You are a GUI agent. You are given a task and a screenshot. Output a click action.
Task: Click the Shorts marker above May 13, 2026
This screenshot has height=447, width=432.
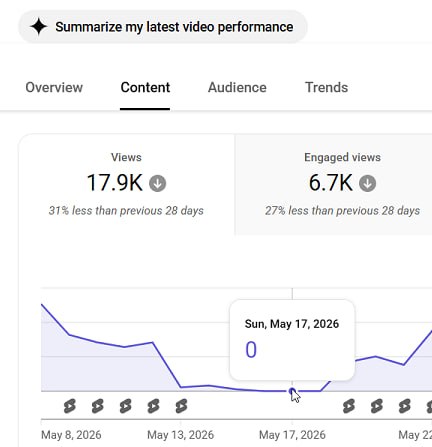pyautogui.click(x=181, y=406)
